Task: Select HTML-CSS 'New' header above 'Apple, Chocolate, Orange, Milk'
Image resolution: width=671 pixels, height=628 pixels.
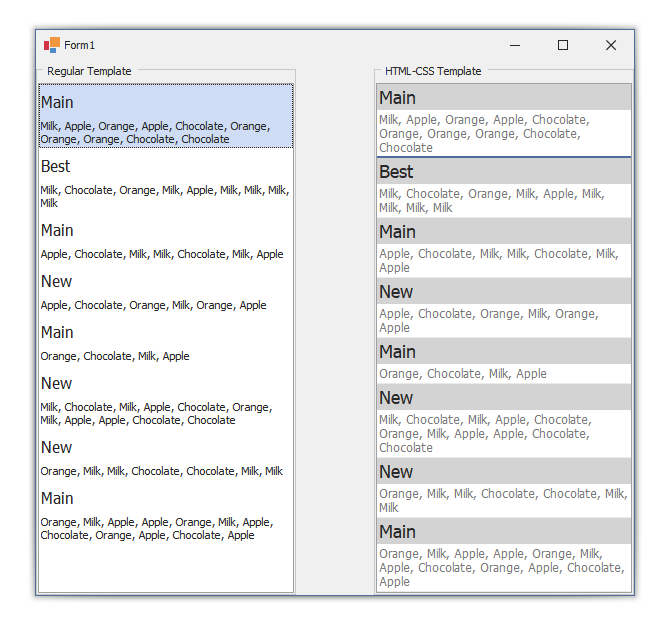Action: pyautogui.click(x=504, y=291)
